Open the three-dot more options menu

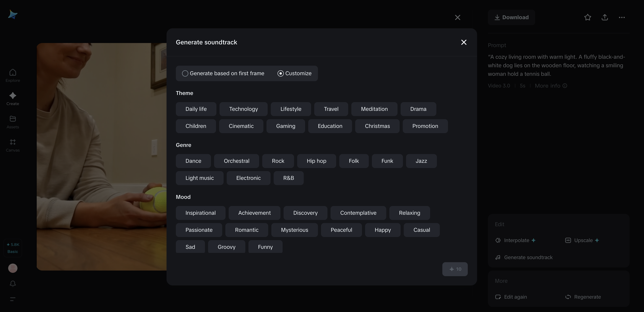pyautogui.click(x=622, y=17)
